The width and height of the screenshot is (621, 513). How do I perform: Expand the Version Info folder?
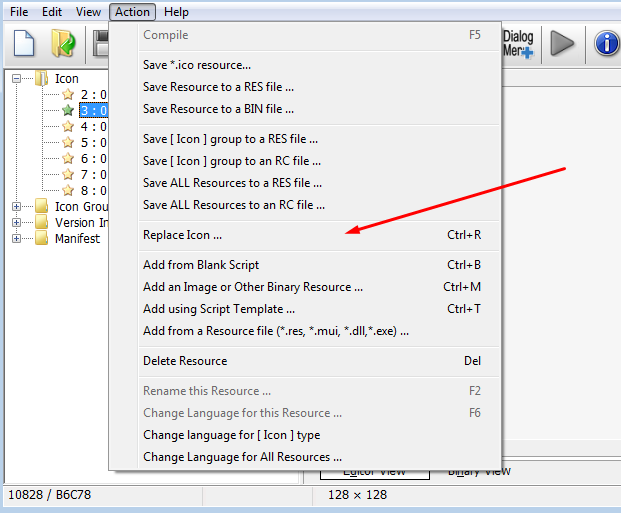(16, 222)
